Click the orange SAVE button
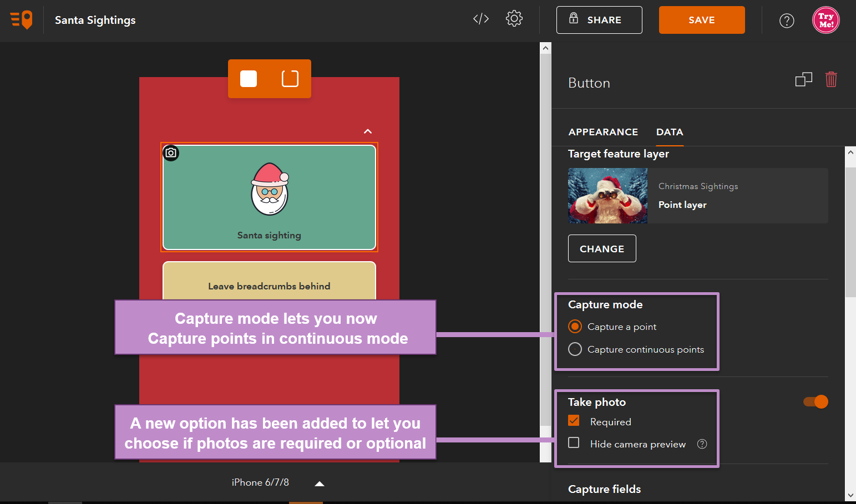Screen dimensions: 856x504 (x=702, y=20)
